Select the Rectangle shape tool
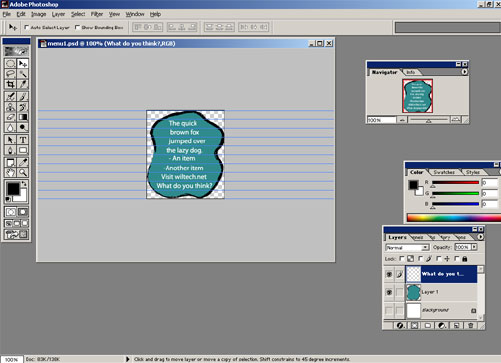Image resolution: width=501 pixels, height=363 pixels. (x=23, y=150)
